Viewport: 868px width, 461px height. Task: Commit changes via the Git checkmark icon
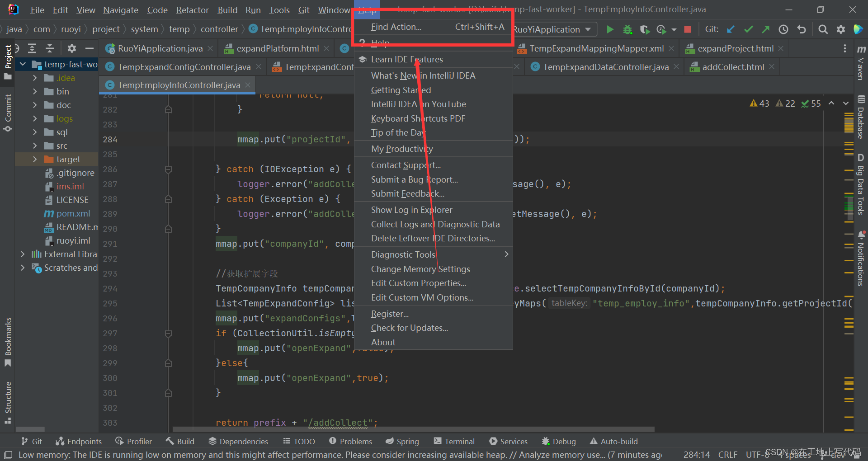(x=748, y=29)
